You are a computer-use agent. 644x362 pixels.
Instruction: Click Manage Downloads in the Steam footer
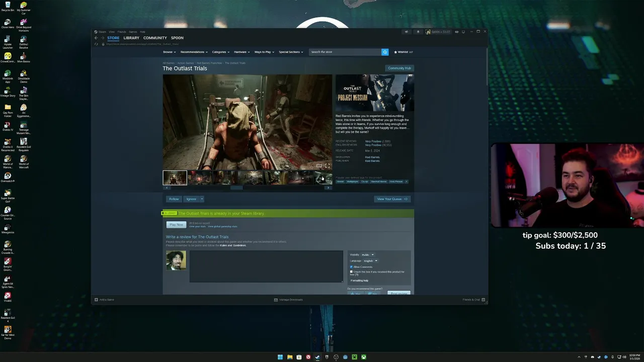[288, 300]
